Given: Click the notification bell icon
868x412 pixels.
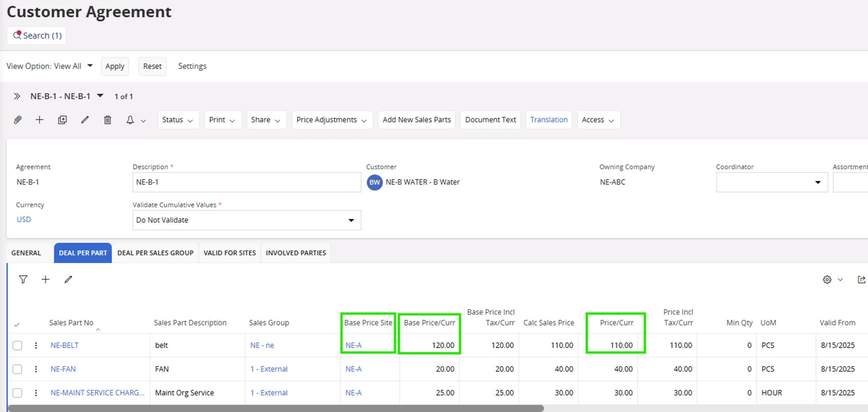Looking at the screenshot, I should (x=130, y=120).
